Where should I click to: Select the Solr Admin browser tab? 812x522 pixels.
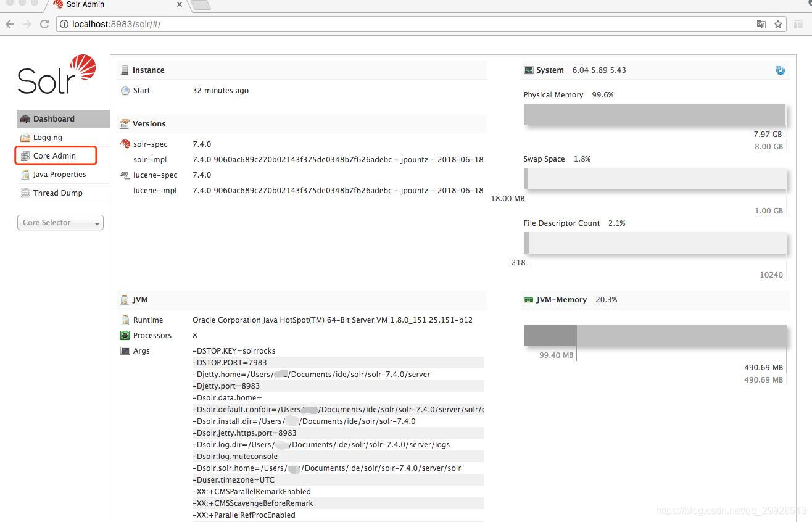117,5
